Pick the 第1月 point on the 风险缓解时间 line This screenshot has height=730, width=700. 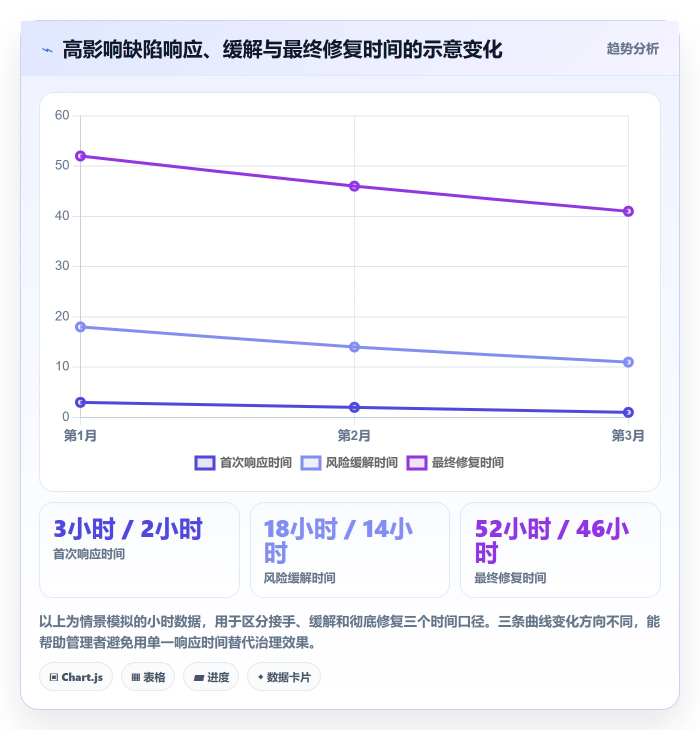tap(80, 327)
